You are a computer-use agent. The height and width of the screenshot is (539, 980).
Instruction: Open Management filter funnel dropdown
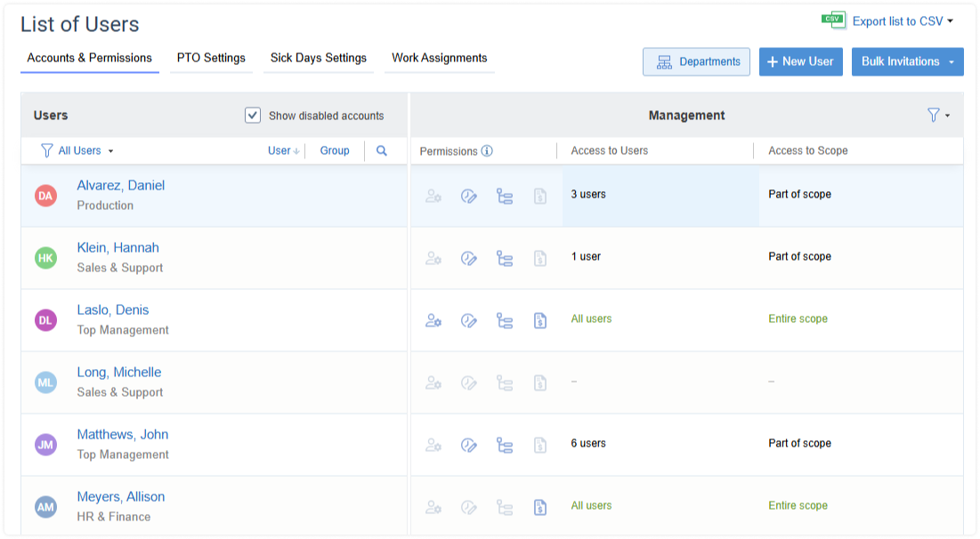(937, 116)
